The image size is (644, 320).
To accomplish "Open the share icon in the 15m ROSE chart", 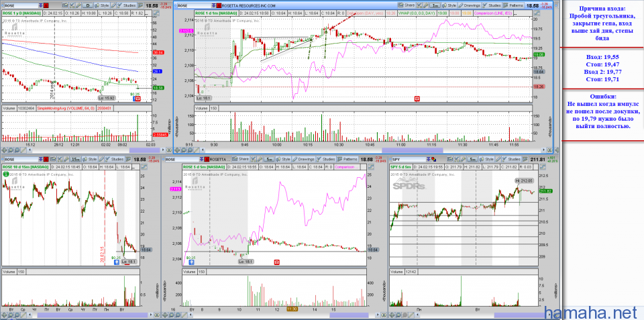I will 53,159.
